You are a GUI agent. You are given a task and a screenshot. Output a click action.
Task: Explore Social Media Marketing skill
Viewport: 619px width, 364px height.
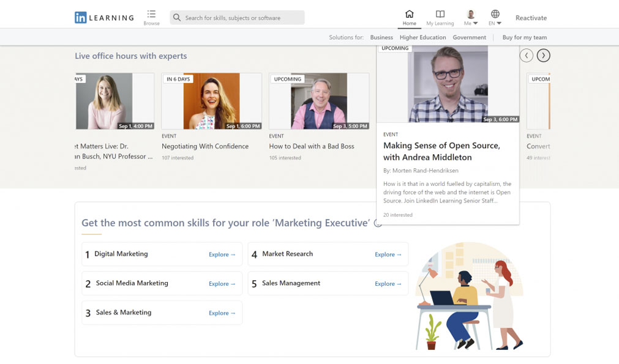[222, 283]
